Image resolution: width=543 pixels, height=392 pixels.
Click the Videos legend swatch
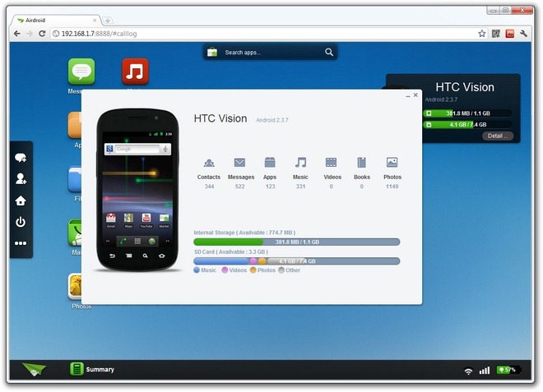(x=225, y=270)
